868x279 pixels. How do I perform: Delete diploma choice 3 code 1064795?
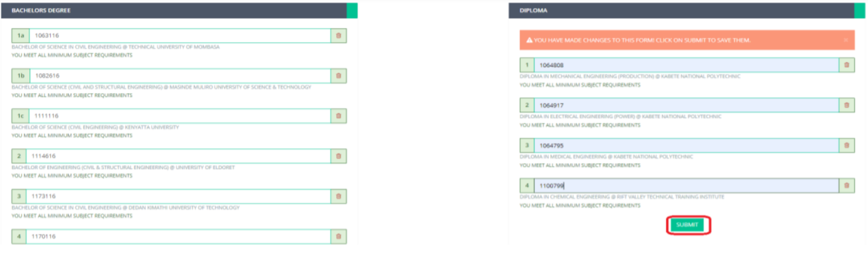846,146
